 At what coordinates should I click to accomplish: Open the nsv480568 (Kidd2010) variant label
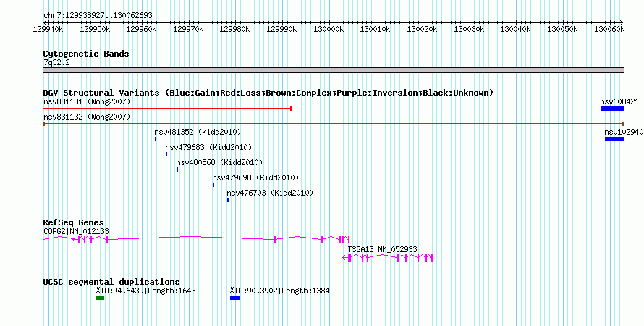(219, 162)
